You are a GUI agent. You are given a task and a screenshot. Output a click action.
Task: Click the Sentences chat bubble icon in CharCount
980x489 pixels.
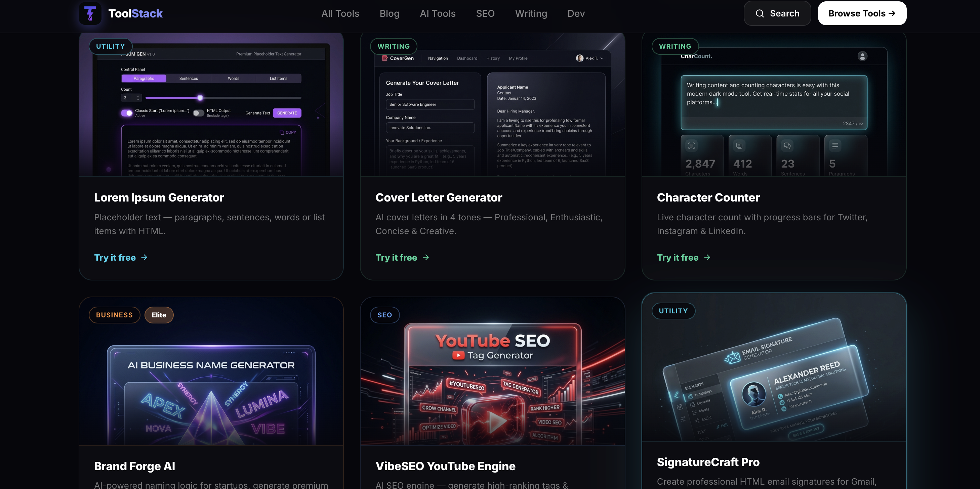pyautogui.click(x=787, y=145)
